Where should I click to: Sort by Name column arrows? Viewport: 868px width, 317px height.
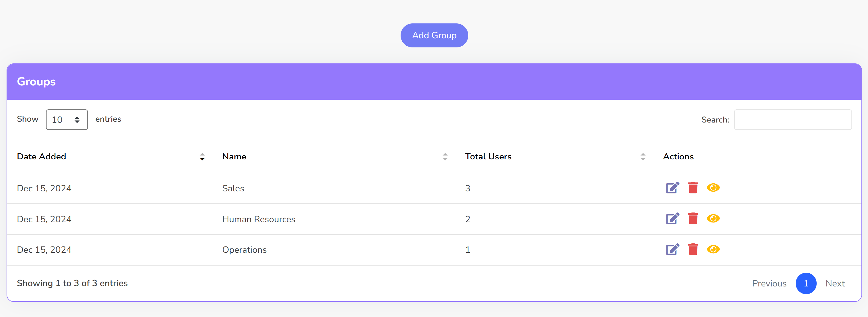click(445, 157)
